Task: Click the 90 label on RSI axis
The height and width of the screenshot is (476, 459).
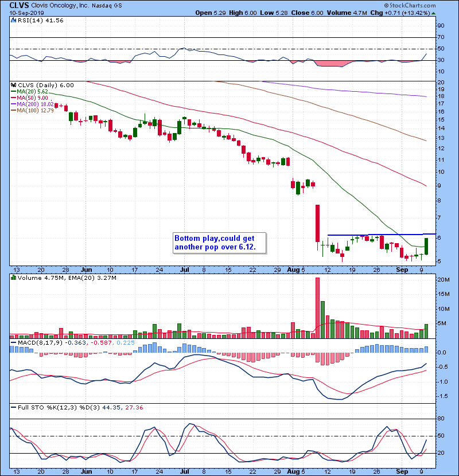Action: (441, 25)
